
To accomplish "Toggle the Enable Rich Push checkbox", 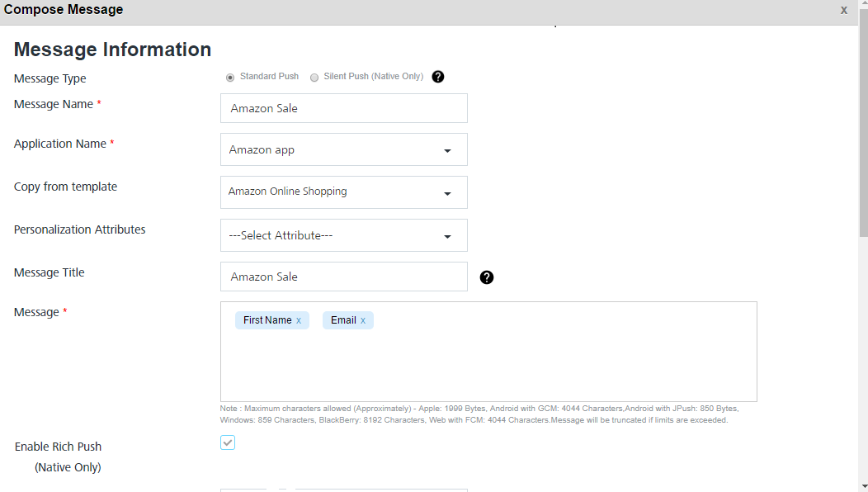I will coord(228,442).
